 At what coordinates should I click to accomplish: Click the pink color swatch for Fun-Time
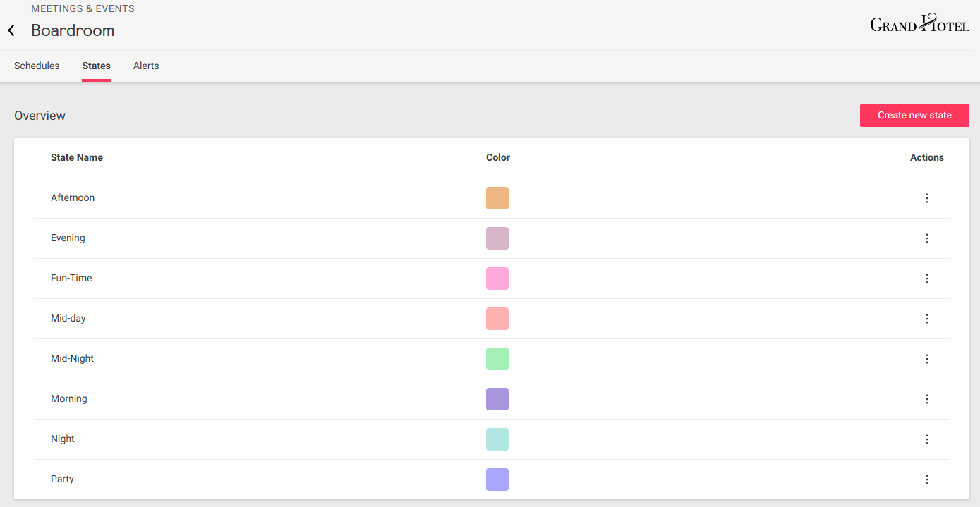click(497, 279)
